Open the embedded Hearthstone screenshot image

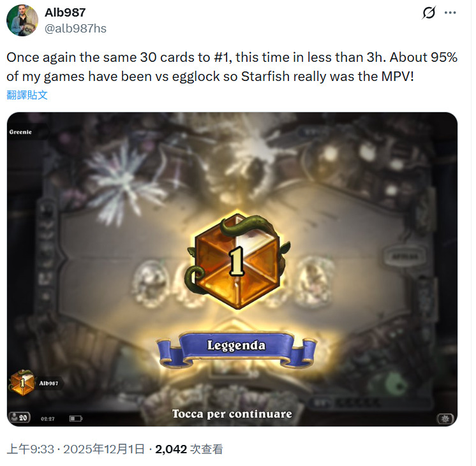tap(232, 270)
